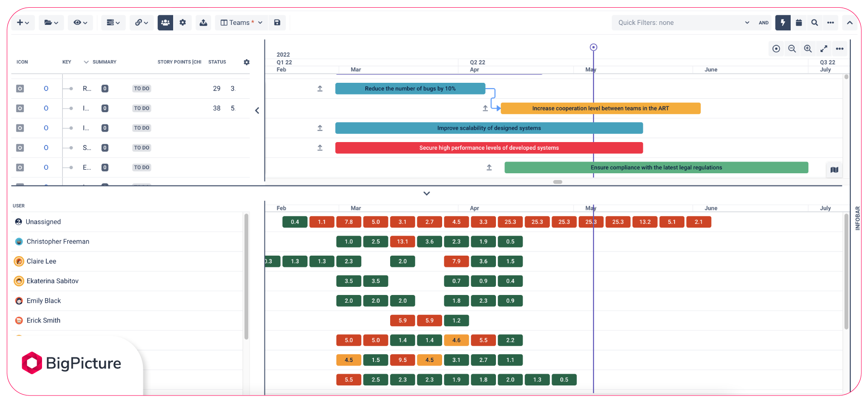
Task: Toggle the lightning quick filter button
Action: 783,23
